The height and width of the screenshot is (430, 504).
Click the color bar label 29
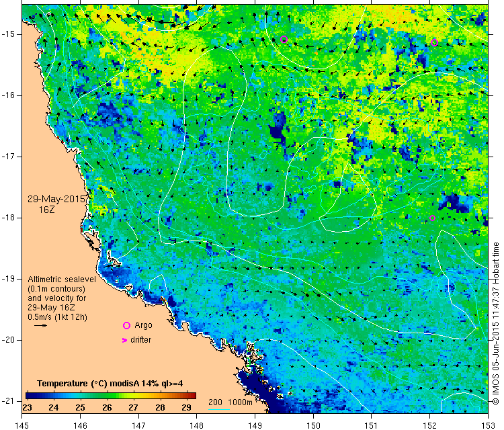[186, 408]
